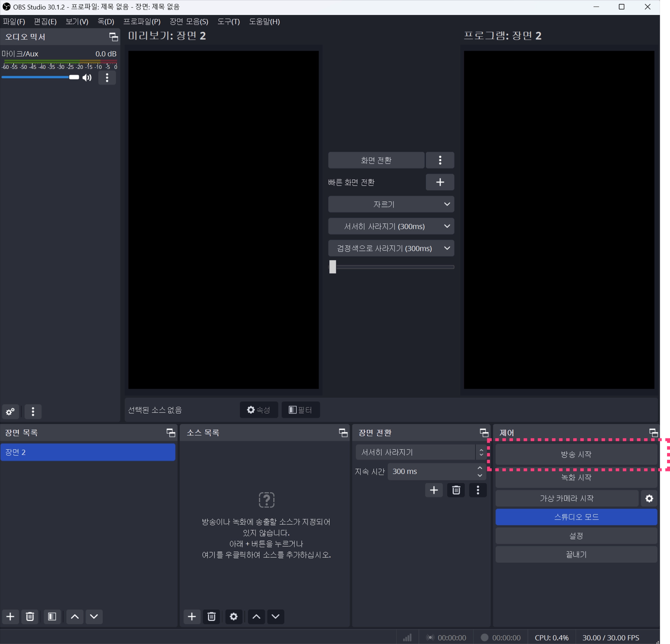
Task: Open 서서히 사라지기 transition combo box
Action: coord(420,452)
